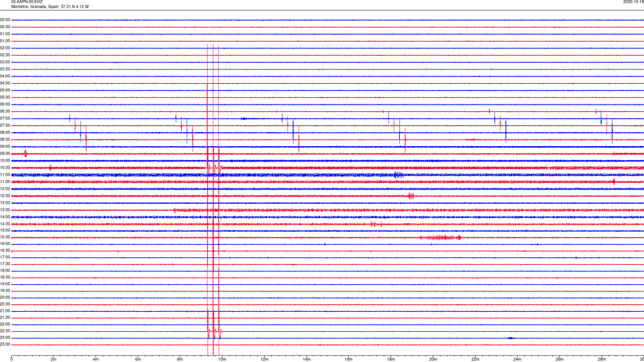Select the 15:00 trace time label
The height and width of the screenshot is (362, 644).
click(x=5, y=230)
